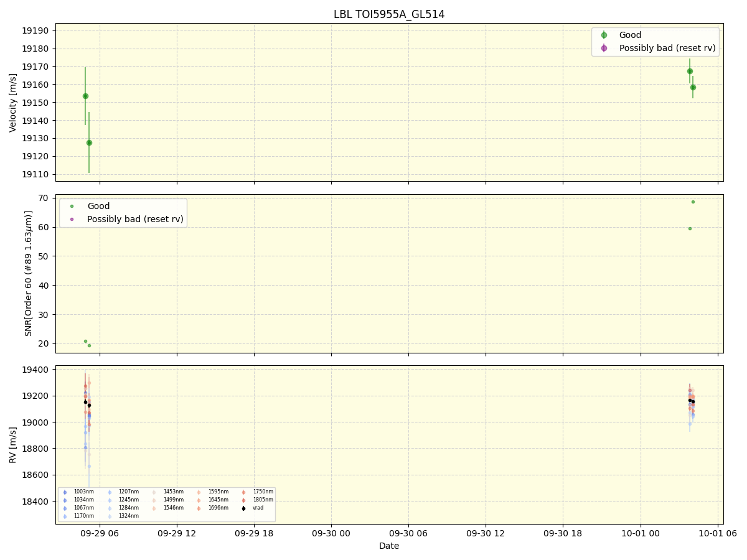The width and height of the screenshot is (747, 560).
Task: Click the 'RV [m/s]' y-axis label
Action: 13,445
